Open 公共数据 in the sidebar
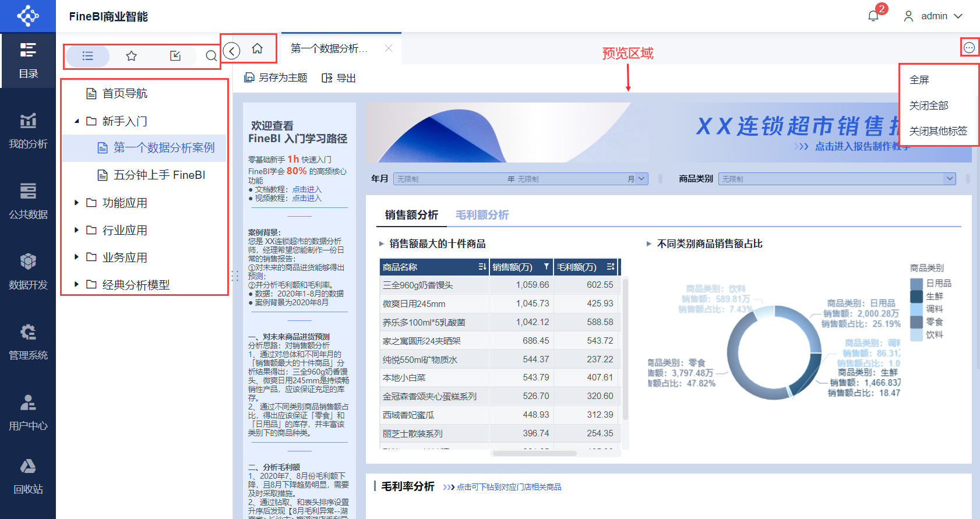980x519 pixels. [x=28, y=202]
